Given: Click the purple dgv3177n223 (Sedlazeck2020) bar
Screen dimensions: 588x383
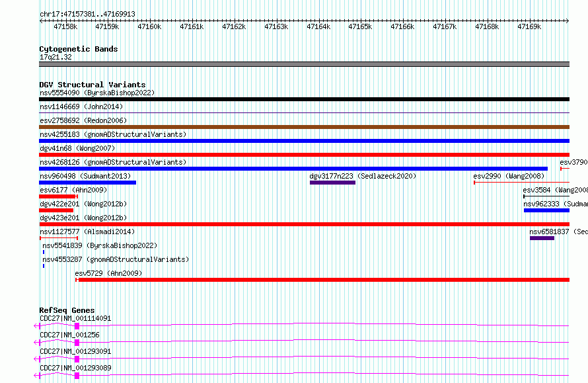Looking at the screenshot, I should click(x=332, y=183).
